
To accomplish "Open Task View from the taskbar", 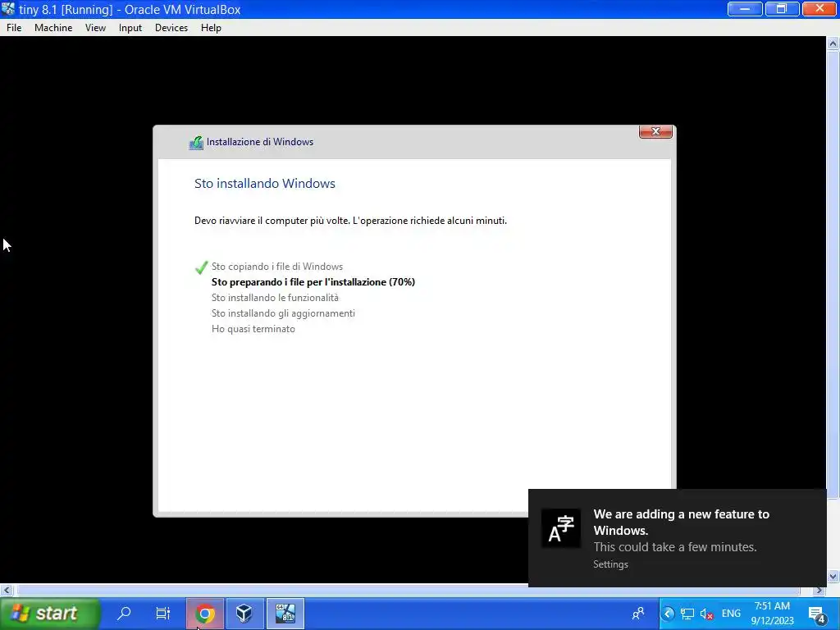I will click(x=163, y=614).
